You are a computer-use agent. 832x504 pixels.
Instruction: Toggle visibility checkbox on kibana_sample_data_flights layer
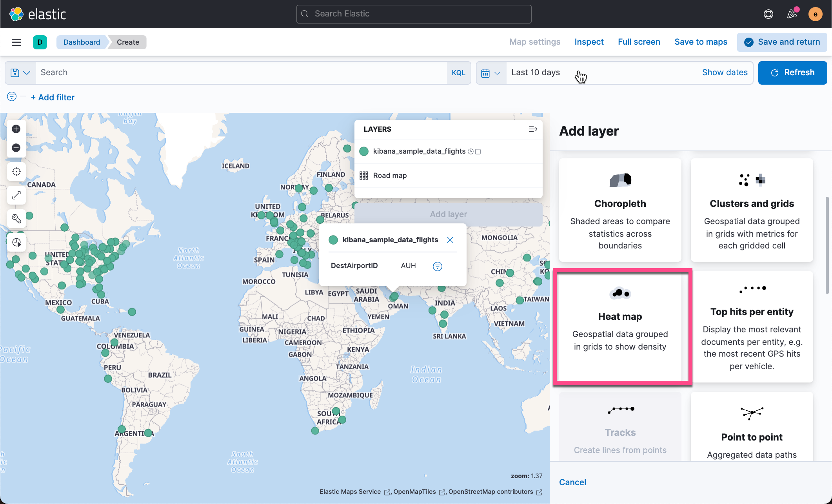(x=478, y=151)
